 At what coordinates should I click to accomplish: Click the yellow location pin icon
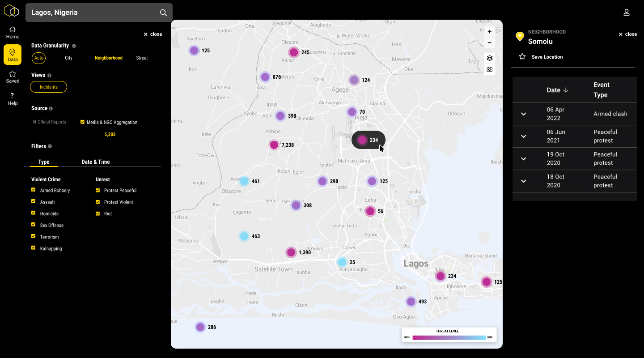coord(520,37)
